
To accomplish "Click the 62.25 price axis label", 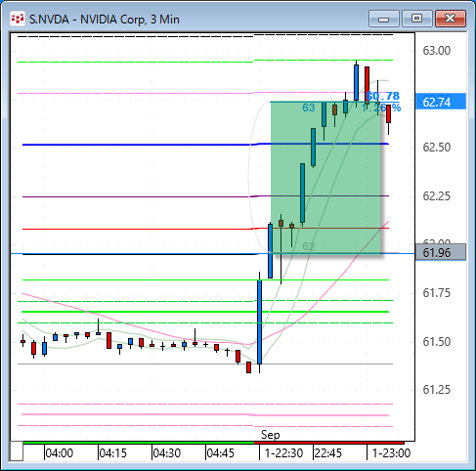I will 437,196.
